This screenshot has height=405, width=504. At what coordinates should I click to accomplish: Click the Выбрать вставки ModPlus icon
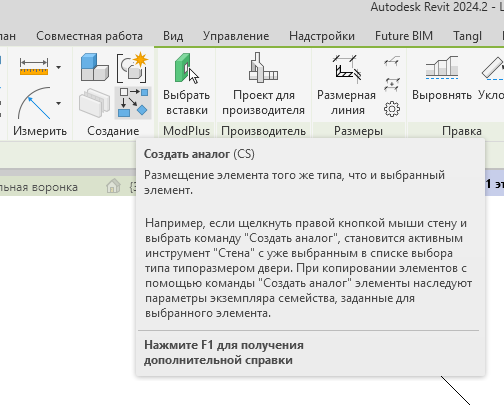click(x=187, y=68)
